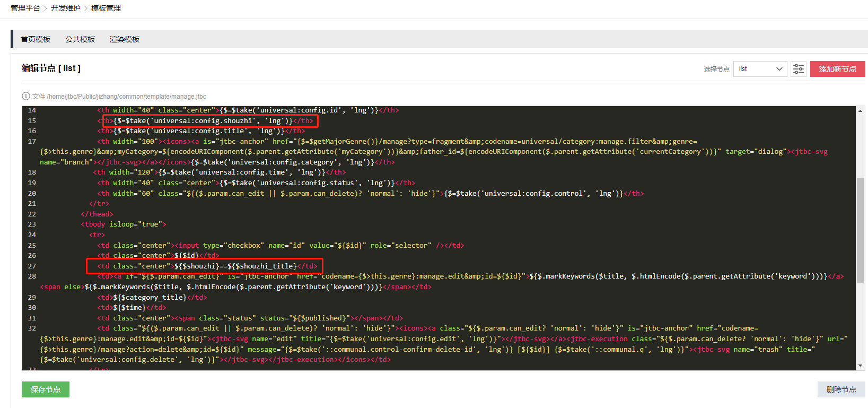
Task: Click line number 21 in the gutter
Action: (32, 204)
